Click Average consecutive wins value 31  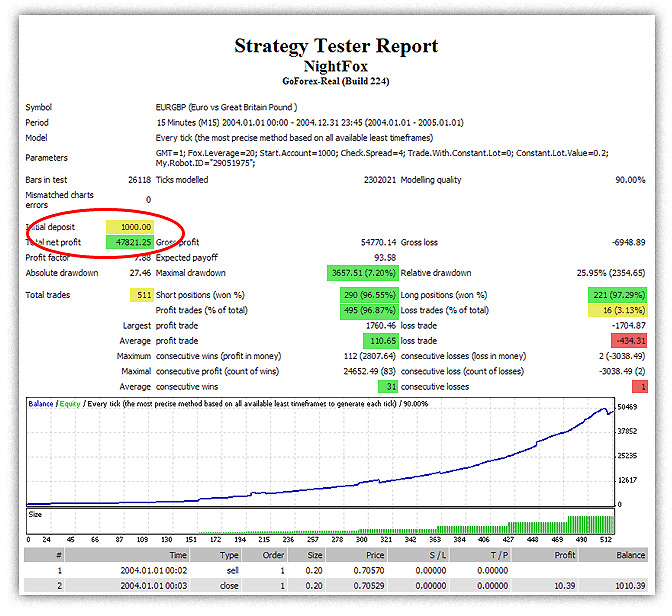(x=388, y=387)
